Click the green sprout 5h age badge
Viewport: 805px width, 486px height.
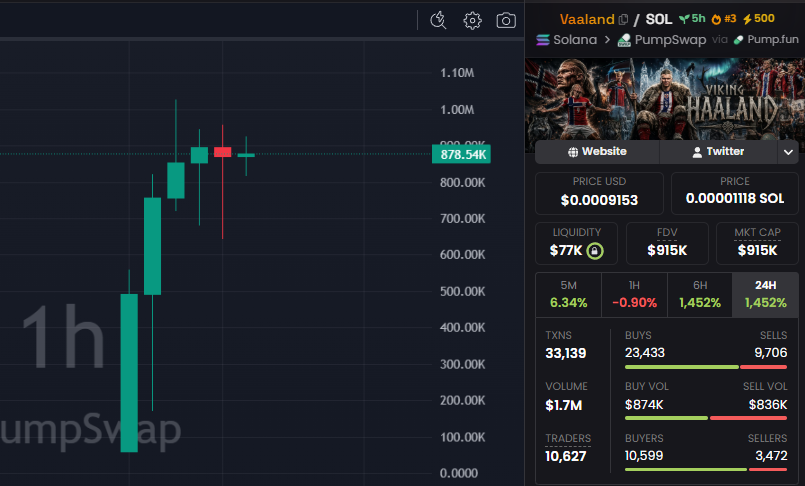point(692,19)
